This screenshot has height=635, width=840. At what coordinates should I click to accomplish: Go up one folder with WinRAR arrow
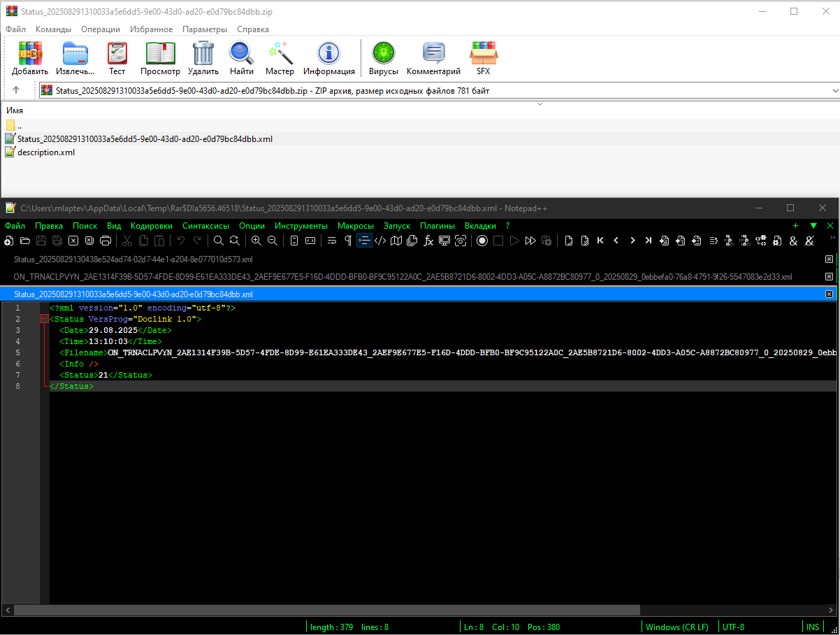pos(16,90)
